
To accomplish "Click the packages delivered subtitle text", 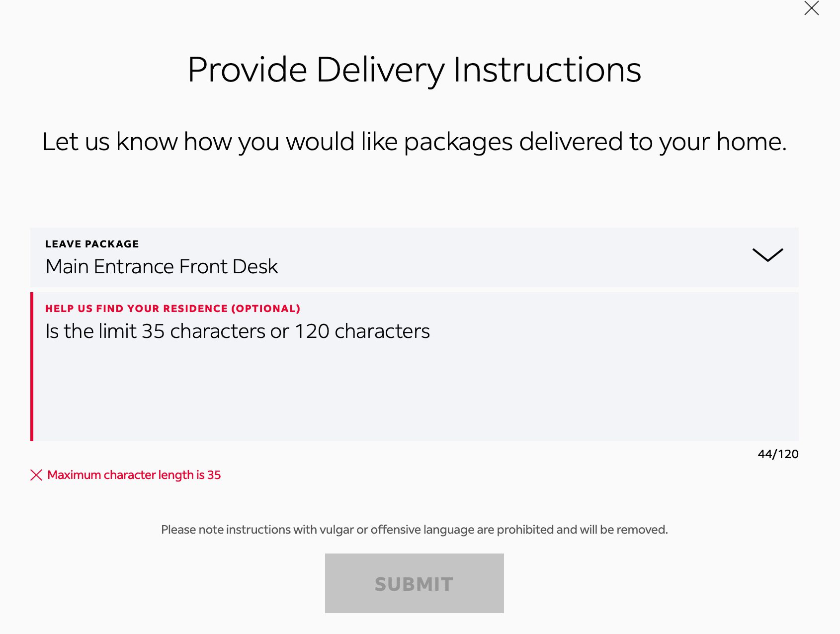I will pos(414,142).
